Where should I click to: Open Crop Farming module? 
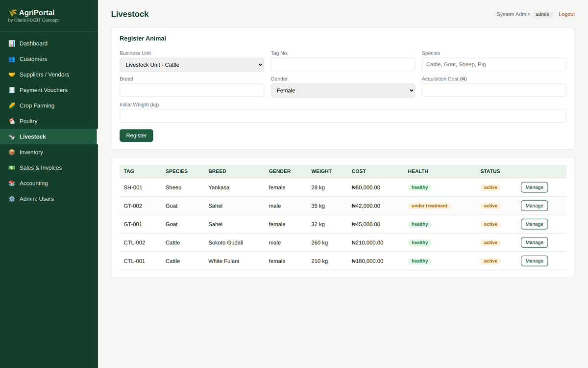[x=49, y=105]
